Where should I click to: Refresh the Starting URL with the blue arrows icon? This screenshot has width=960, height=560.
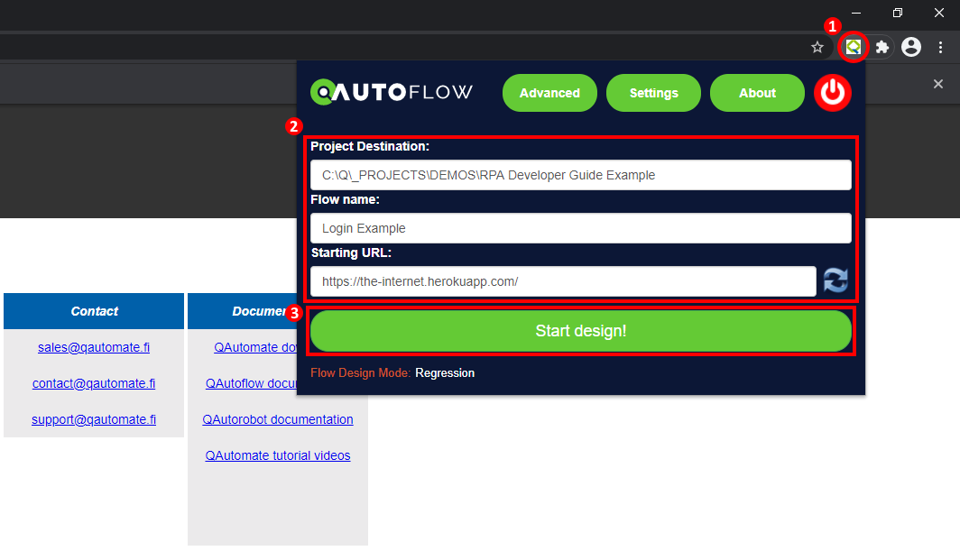click(835, 281)
